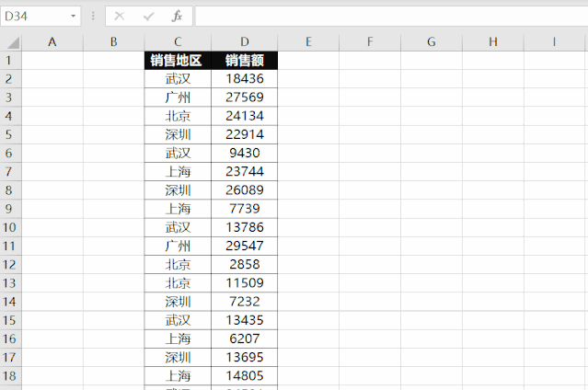The width and height of the screenshot is (588, 390).
Task: Select row 18 header
Action: [x=10, y=376]
